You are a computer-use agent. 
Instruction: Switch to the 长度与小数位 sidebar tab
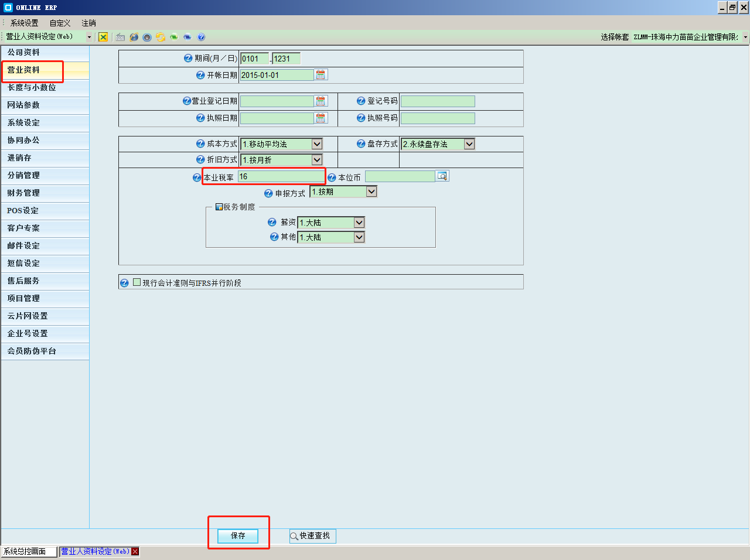pyautogui.click(x=45, y=88)
